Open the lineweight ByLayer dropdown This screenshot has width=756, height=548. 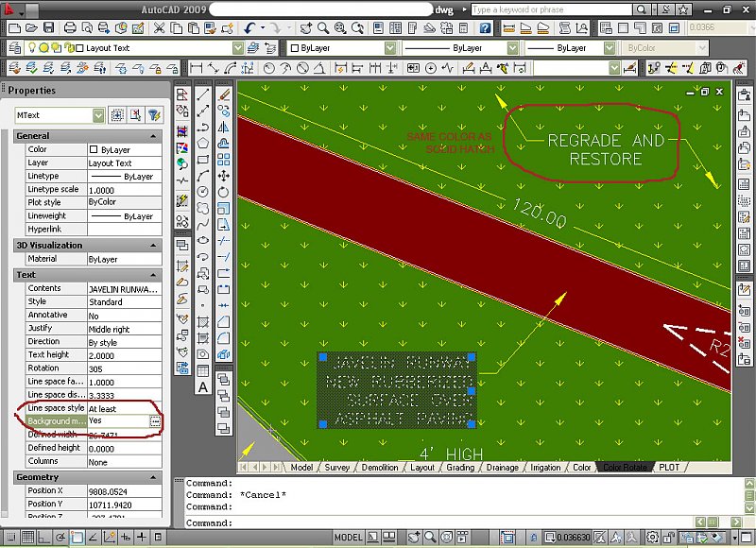(610, 48)
